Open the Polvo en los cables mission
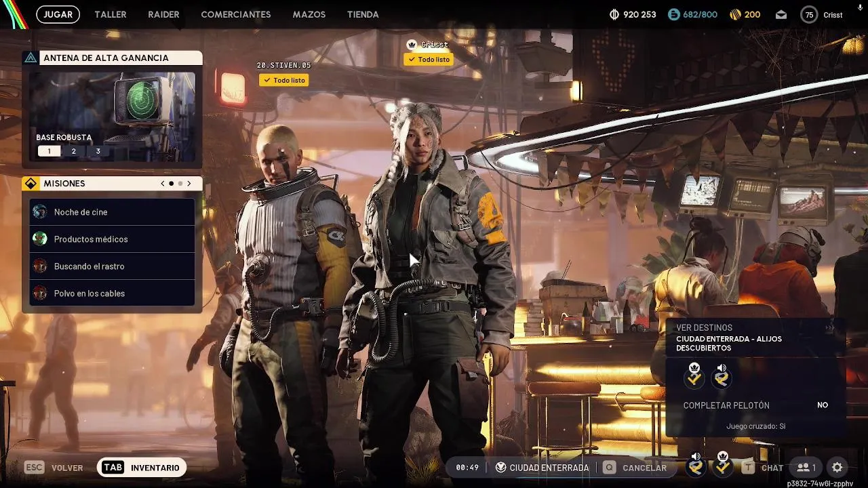This screenshot has width=868, height=488. 113,293
